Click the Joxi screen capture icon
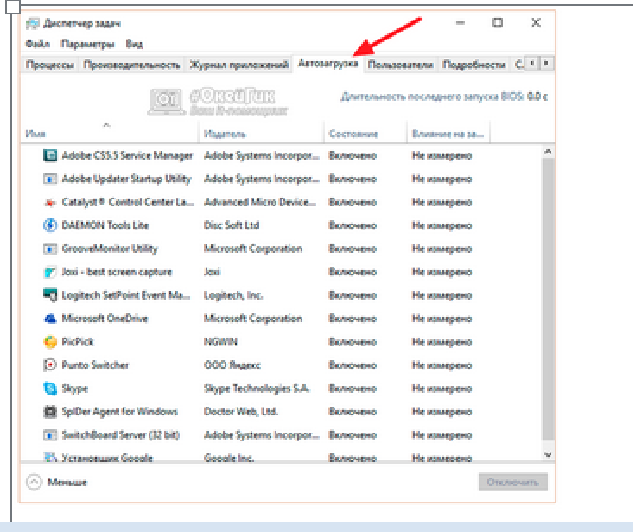The height and width of the screenshot is (532, 633). (x=50, y=272)
